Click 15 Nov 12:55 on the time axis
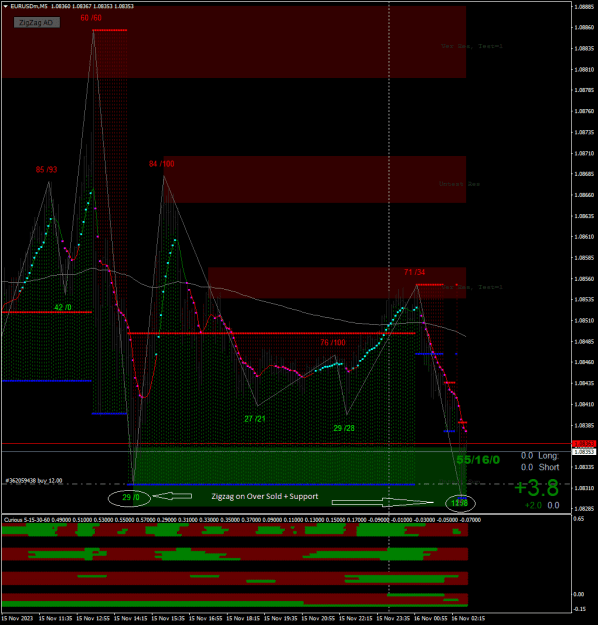The width and height of the screenshot is (598, 625). 93,618
